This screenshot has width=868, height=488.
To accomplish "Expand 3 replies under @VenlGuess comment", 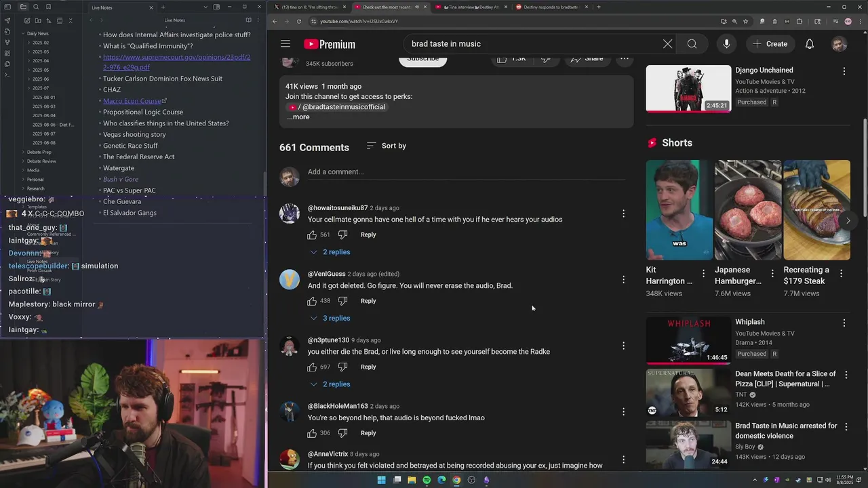I will pyautogui.click(x=330, y=319).
